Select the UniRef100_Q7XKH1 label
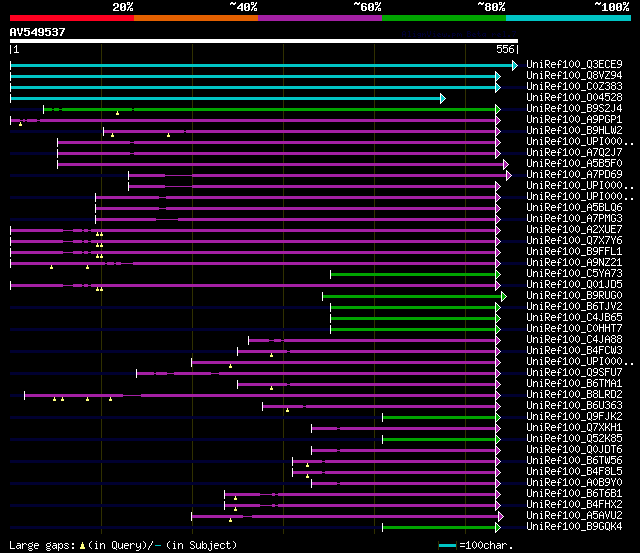This screenshot has height=553, width=640. (574, 428)
